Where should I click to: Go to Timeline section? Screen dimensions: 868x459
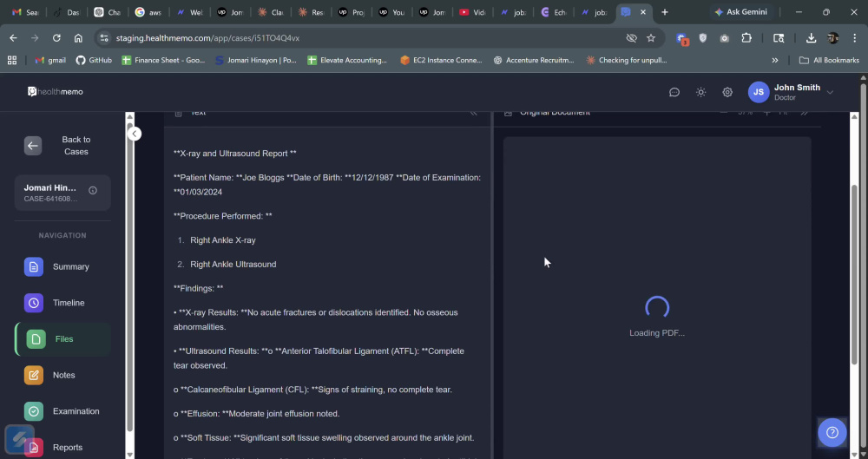click(62, 303)
